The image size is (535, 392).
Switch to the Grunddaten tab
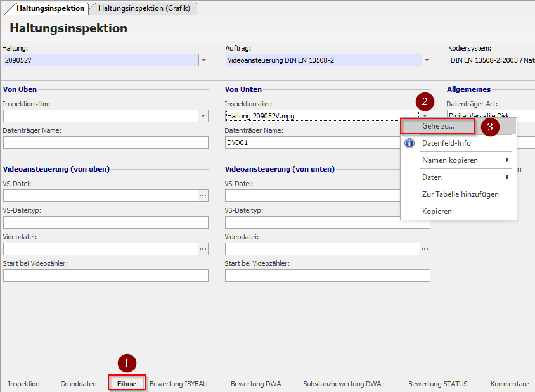coord(79,384)
